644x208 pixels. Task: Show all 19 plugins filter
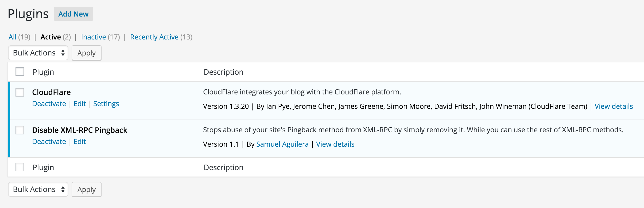(x=13, y=37)
